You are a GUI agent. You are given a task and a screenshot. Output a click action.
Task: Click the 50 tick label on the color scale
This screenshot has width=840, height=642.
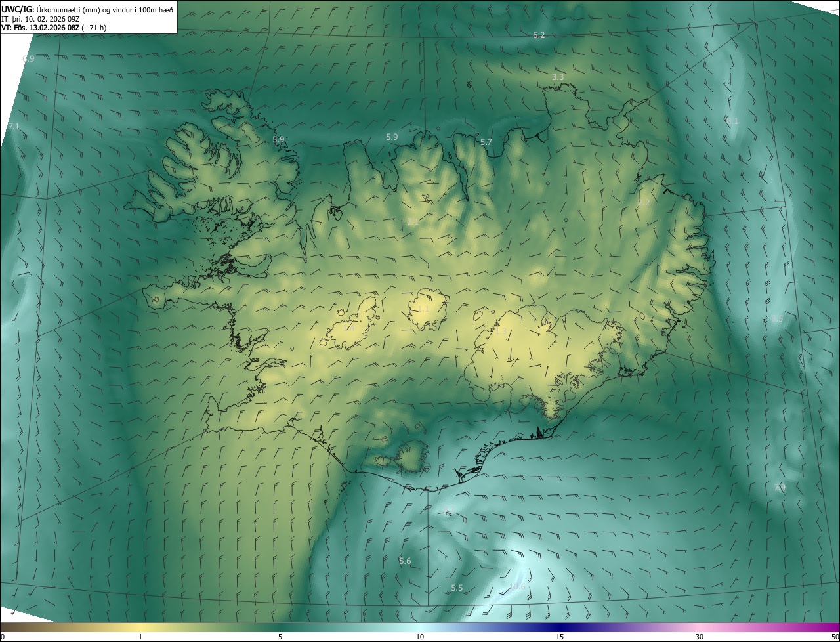point(835,637)
